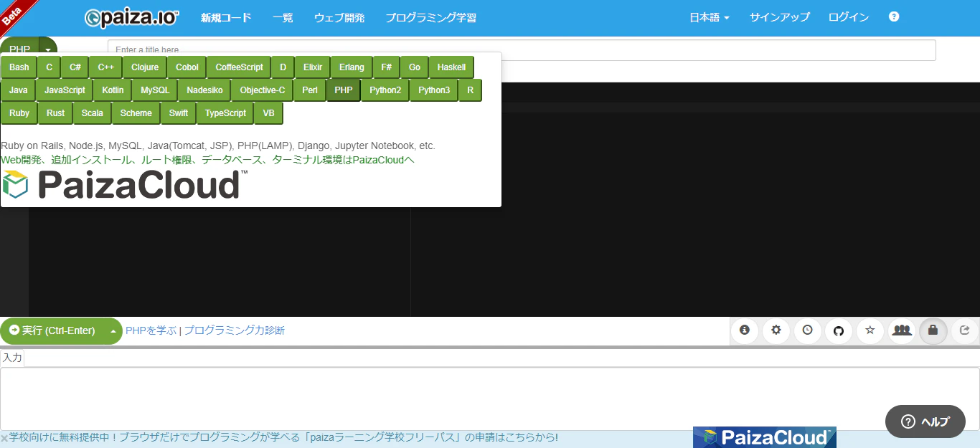The image size is (980, 448).
Task: Click the paiza.io logo
Action: click(132, 18)
